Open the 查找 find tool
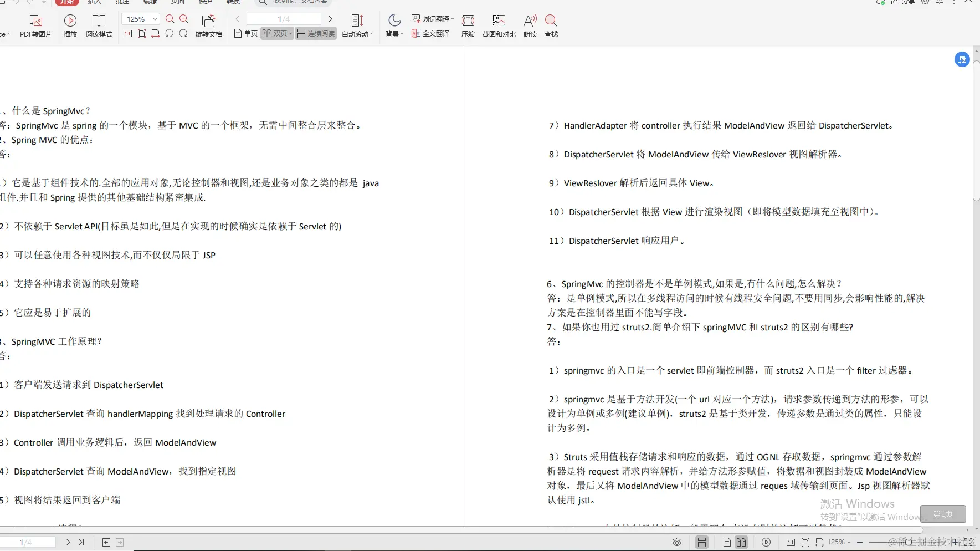The width and height of the screenshot is (980, 551). pyautogui.click(x=551, y=25)
